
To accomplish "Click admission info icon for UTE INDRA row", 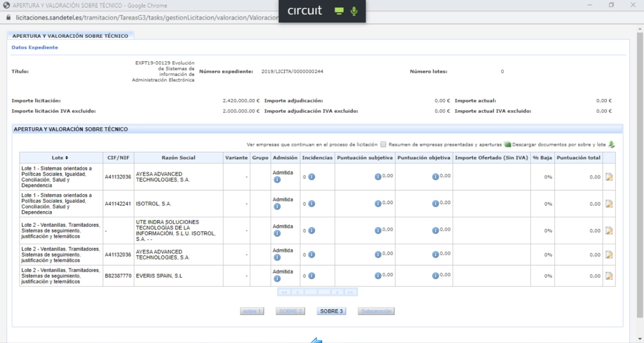I will tap(277, 234).
